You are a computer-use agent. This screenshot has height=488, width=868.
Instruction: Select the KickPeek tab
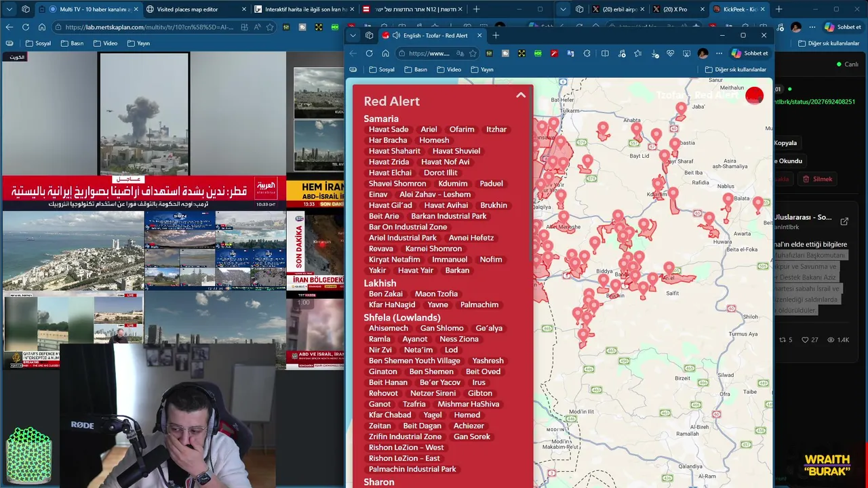pyautogui.click(x=738, y=9)
